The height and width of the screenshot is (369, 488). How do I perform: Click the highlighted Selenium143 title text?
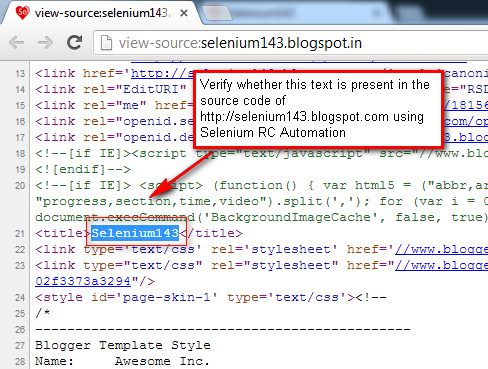tap(135, 233)
